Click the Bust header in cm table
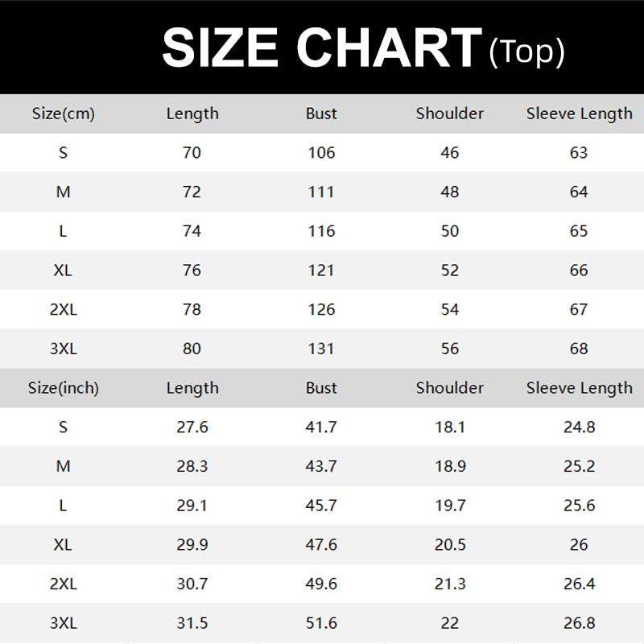Screen dimensions: 644x644 click(x=321, y=114)
